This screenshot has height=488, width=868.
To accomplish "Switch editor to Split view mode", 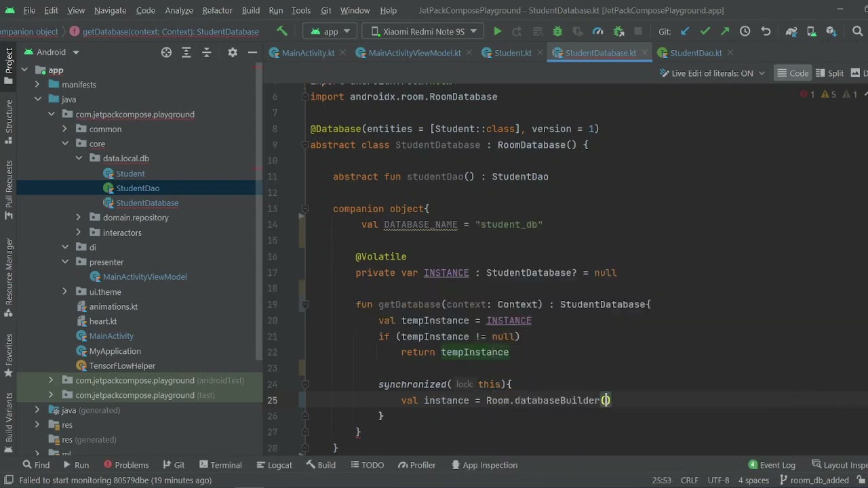I will point(830,73).
